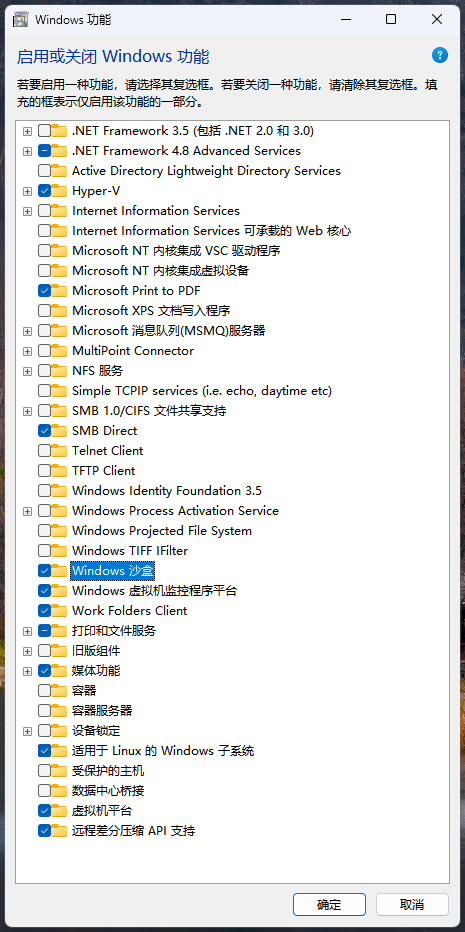The height and width of the screenshot is (932, 465).
Task: Click folder icon beside Internet Information Services
Action: (59, 211)
